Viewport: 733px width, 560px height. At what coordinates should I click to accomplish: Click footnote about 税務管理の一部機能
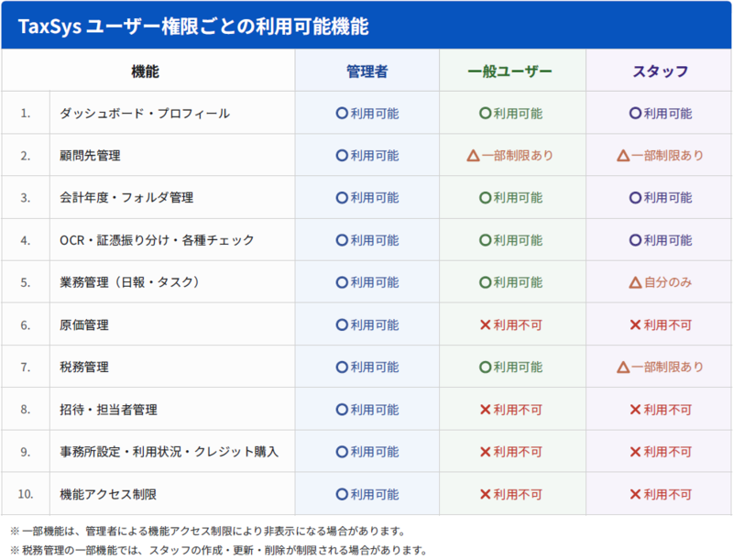218,550
